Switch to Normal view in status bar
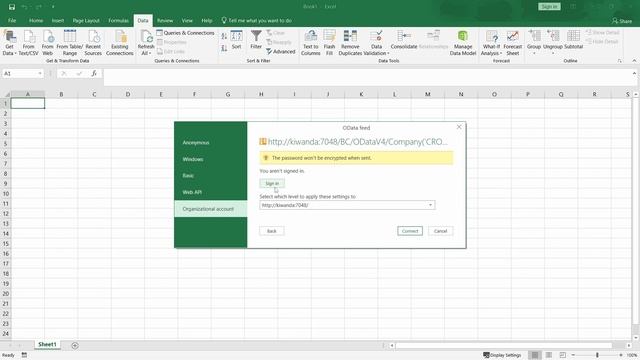Screen dimensions: 640x360 [535, 355]
